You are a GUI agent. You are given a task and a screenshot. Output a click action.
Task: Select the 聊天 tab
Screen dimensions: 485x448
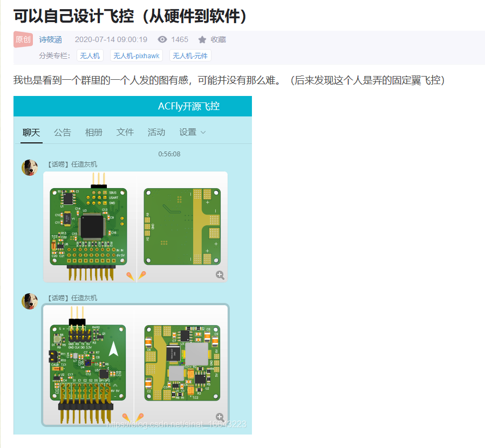tap(31, 132)
